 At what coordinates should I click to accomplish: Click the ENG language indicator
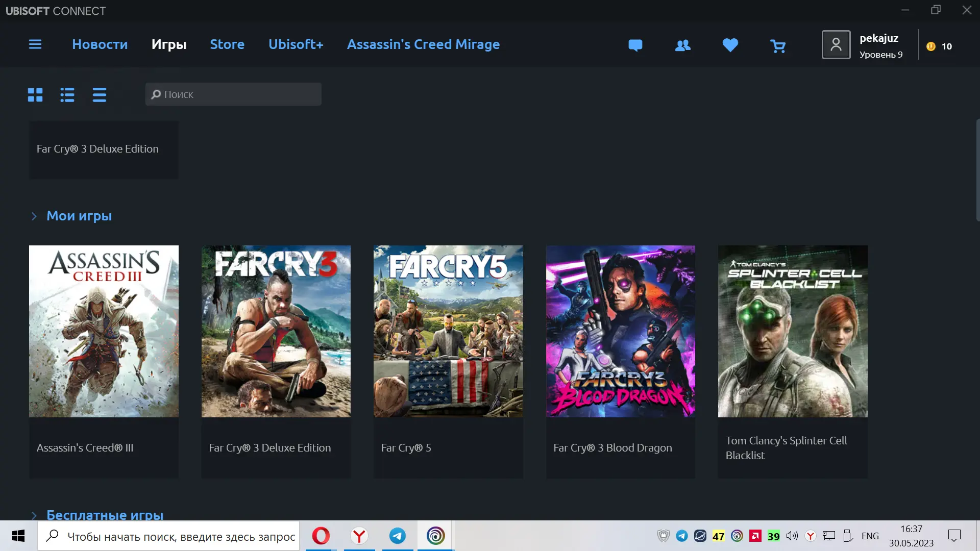[870, 536]
